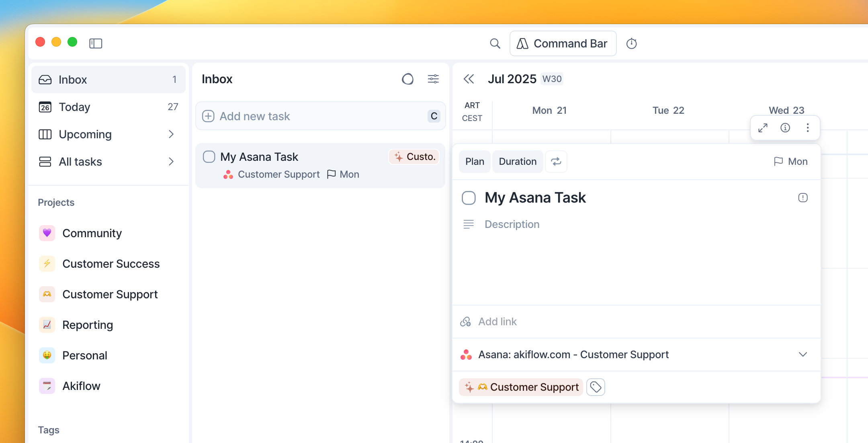
Task: Click the Duration button
Action: click(518, 162)
